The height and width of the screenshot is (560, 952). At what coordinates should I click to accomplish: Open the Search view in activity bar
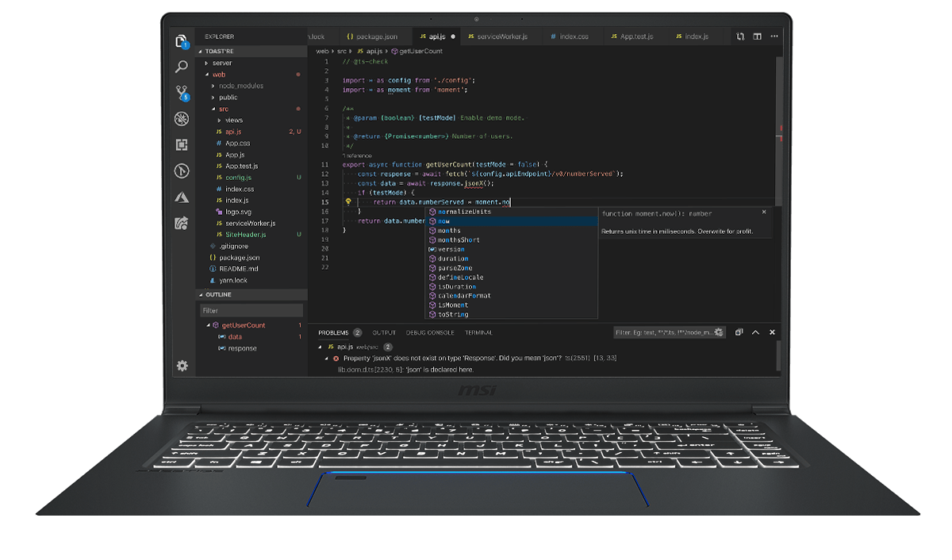tap(182, 67)
